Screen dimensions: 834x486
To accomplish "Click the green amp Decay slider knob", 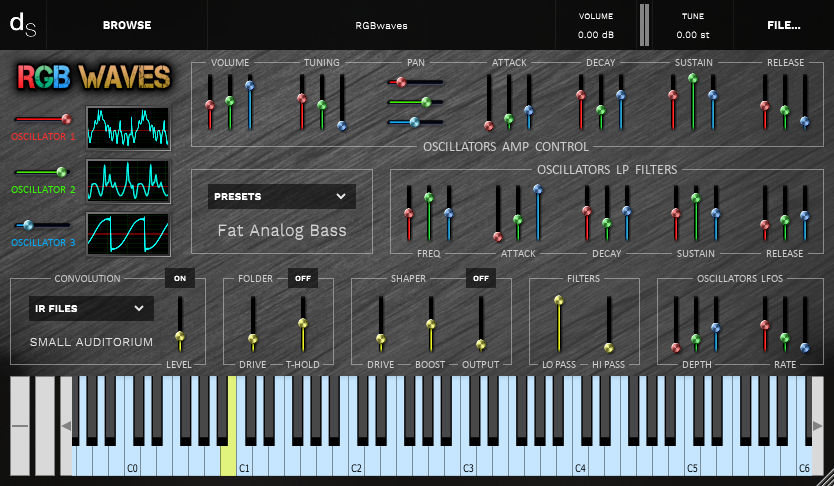I will click(x=601, y=110).
